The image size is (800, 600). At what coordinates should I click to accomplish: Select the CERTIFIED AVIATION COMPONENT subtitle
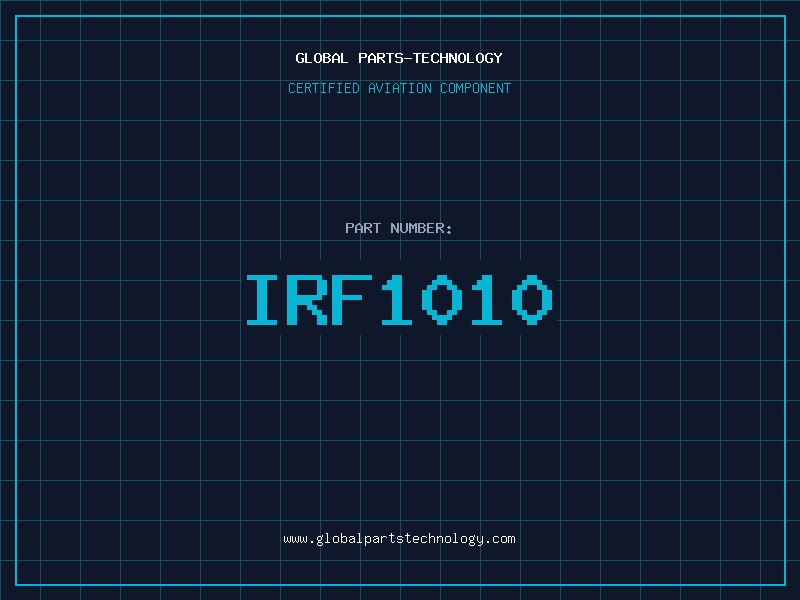399,88
